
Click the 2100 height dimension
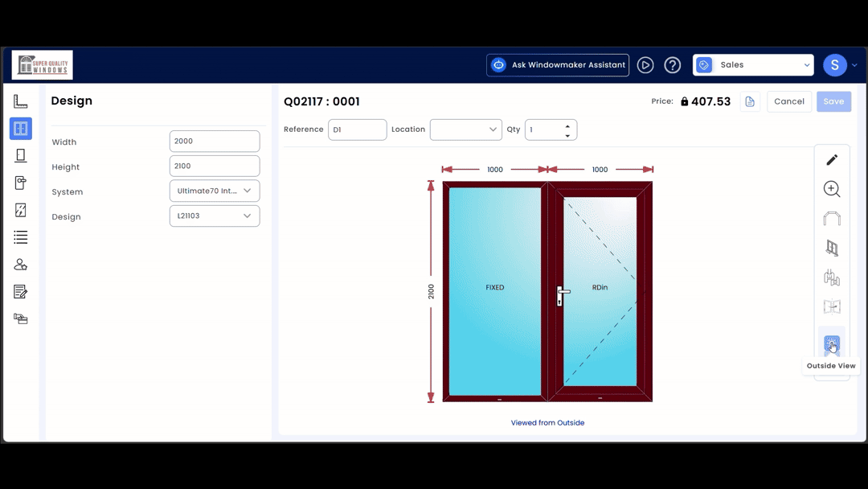click(431, 291)
